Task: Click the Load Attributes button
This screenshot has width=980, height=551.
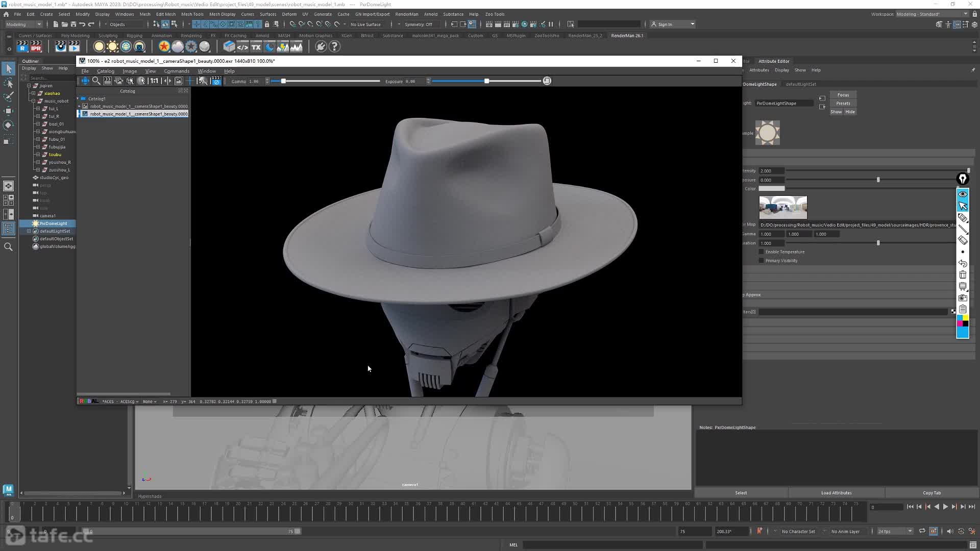Action: tap(836, 493)
